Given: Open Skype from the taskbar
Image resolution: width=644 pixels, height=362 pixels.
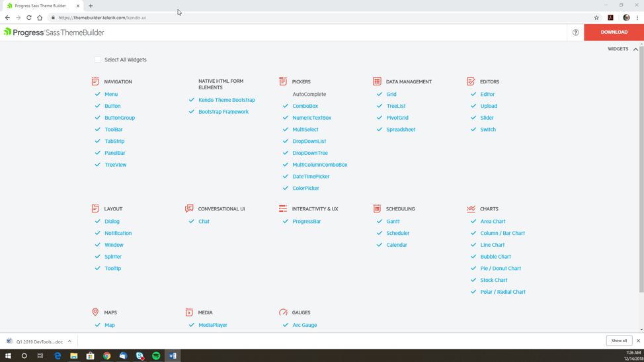Looking at the screenshot, I should (x=140, y=356).
